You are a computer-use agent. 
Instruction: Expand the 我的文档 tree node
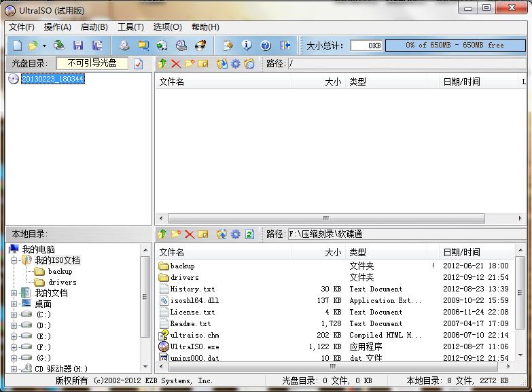point(14,293)
